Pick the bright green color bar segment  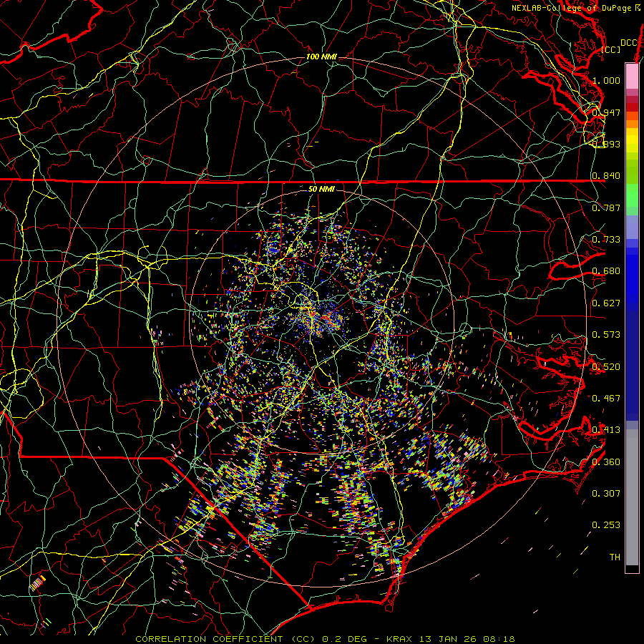point(632,195)
